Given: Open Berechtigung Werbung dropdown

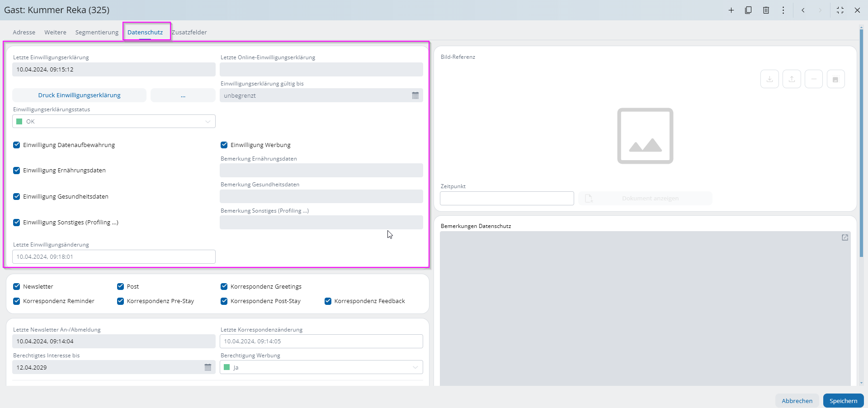Looking at the screenshot, I should coord(321,367).
